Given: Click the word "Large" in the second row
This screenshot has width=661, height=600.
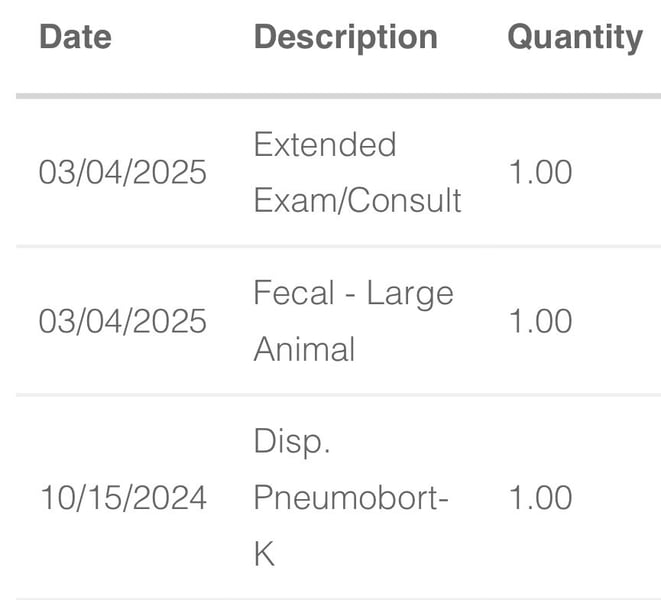Looking at the screenshot, I should (410, 293).
